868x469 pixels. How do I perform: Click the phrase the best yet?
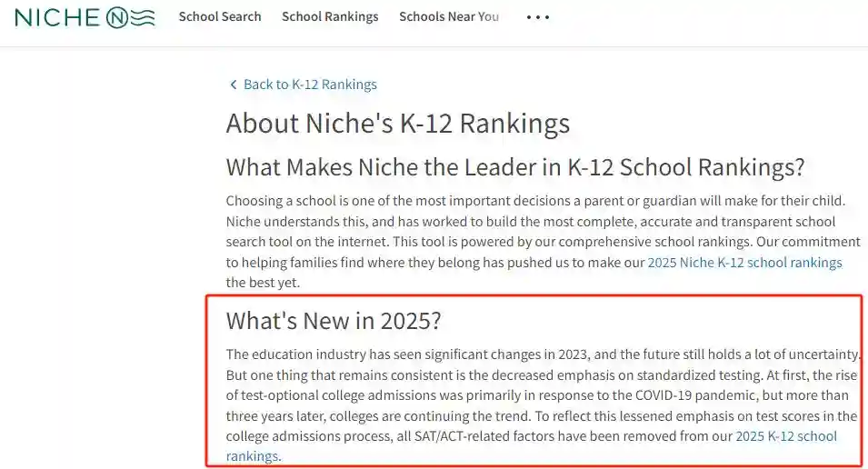(262, 283)
